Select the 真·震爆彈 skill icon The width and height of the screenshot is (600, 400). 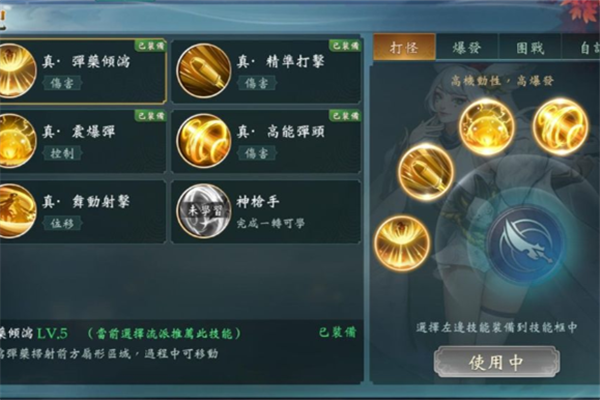[17, 140]
